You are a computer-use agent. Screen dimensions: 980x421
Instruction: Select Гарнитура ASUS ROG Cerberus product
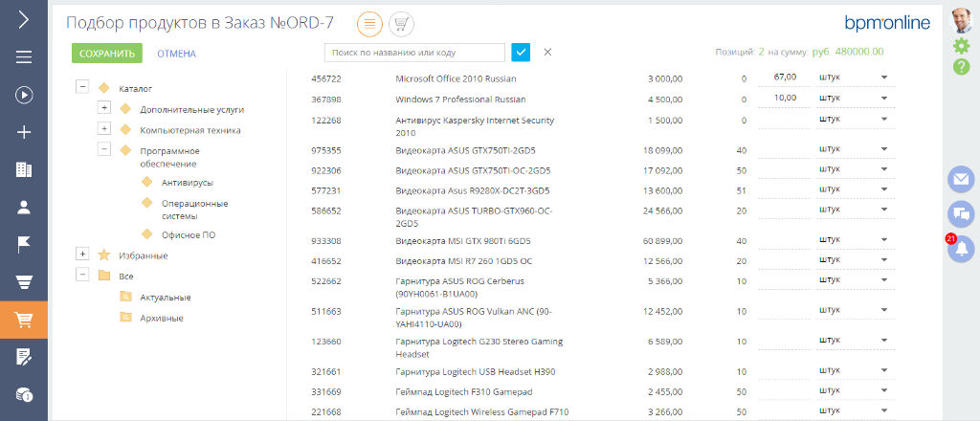[460, 287]
